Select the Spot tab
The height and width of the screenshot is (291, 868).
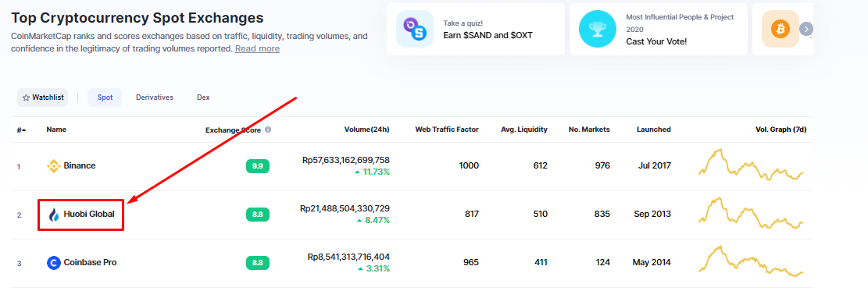(x=105, y=98)
